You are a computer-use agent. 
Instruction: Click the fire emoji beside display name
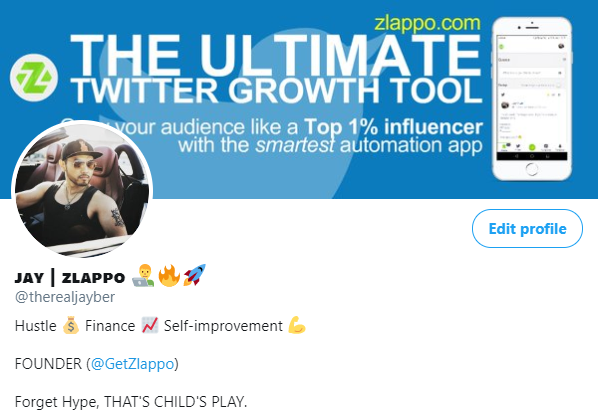169,276
